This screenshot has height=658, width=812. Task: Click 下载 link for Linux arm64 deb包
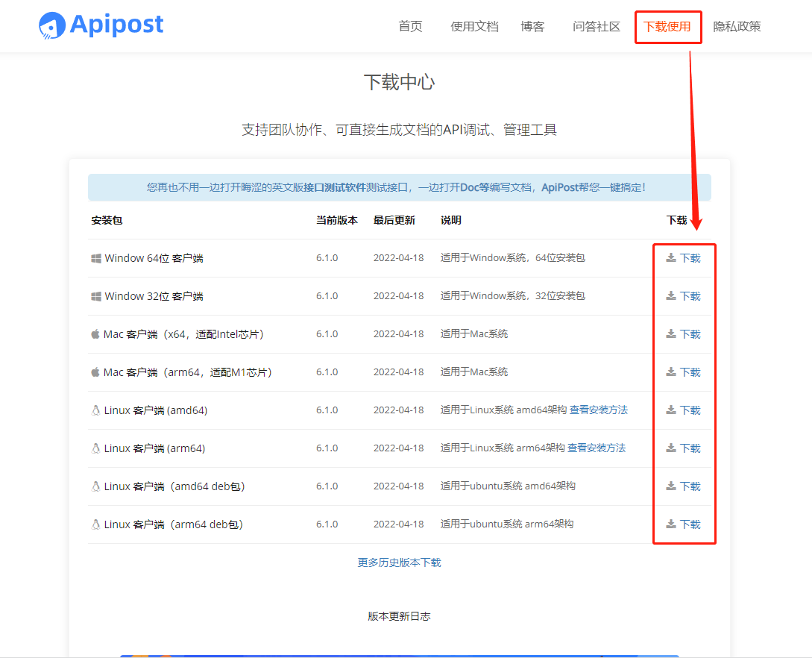coord(690,524)
